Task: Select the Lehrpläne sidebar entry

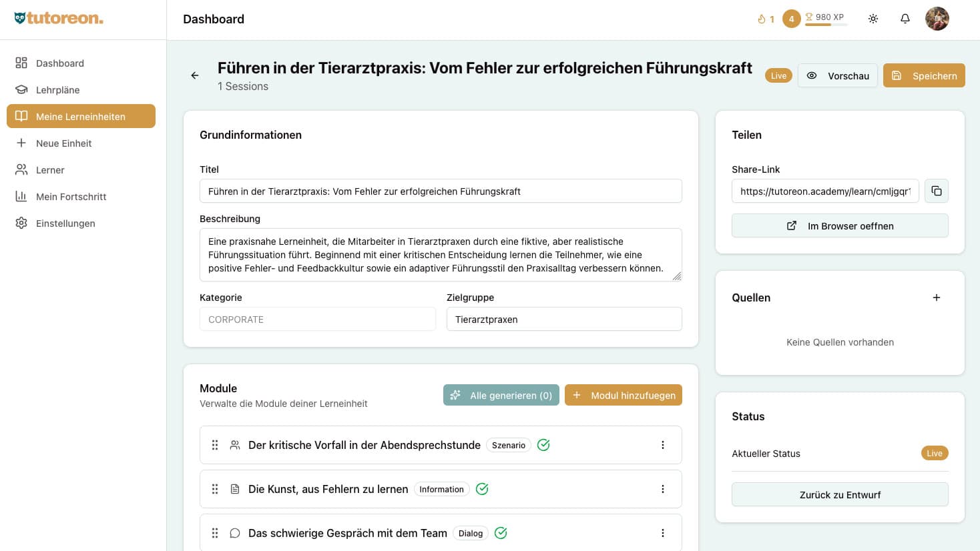Action: [19, 89]
